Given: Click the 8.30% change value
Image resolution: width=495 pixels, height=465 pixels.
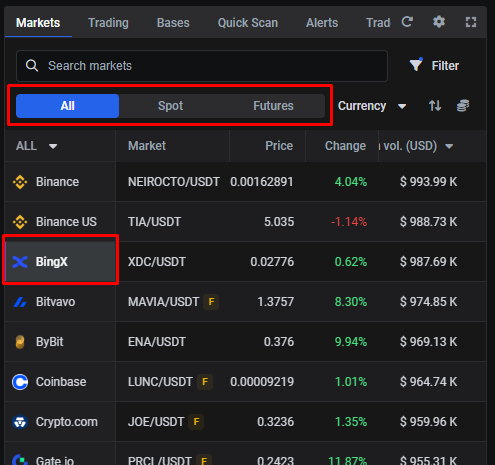Looking at the screenshot, I should 351,302.
